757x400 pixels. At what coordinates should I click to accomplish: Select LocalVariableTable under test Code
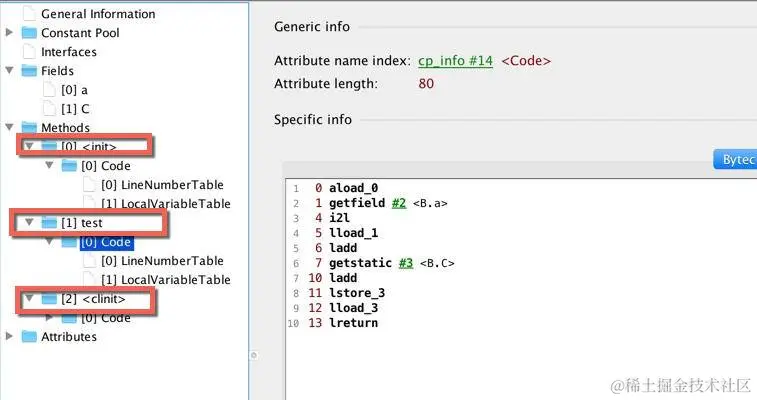(x=166, y=279)
